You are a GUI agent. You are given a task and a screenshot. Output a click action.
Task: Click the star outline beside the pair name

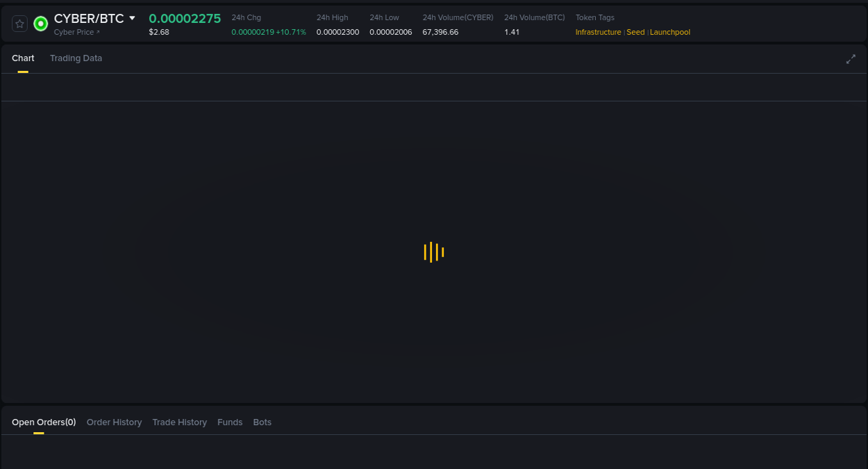point(19,23)
